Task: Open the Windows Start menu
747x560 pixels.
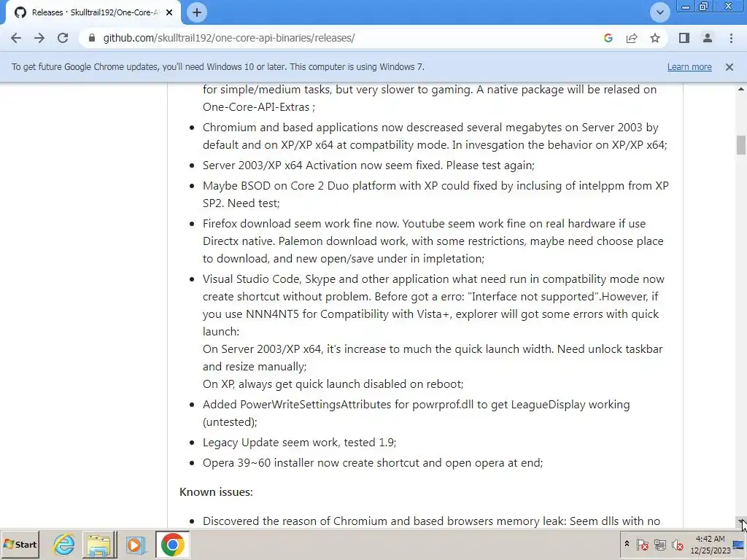Action: [20, 544]
